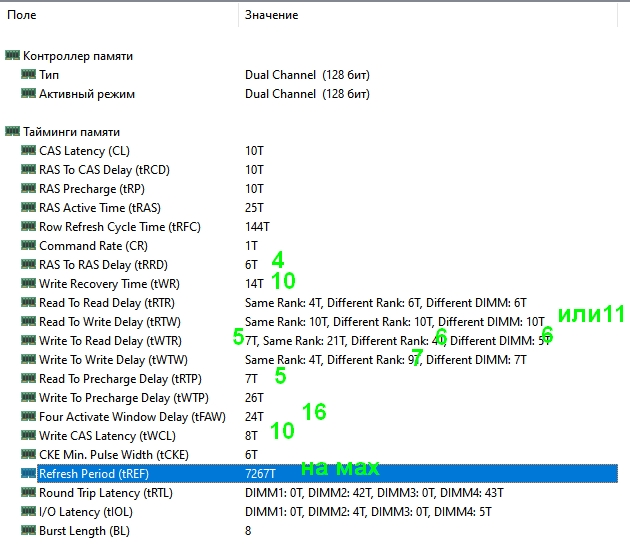
Task: Click the tIOL DIMM1: 0T, DIMM2: 4T value
Action: click(368, 512)
